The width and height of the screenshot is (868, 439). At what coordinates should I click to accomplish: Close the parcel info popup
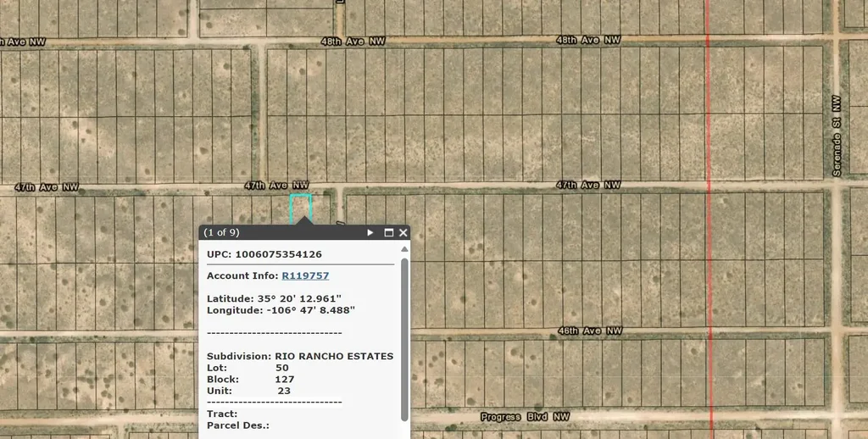coord(403,232)
